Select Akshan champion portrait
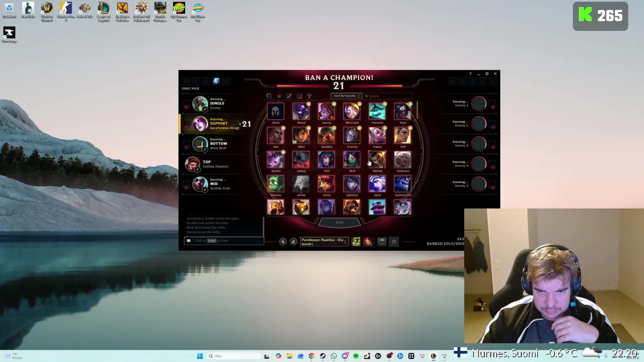The image size is (644, 362). [377, 159]
